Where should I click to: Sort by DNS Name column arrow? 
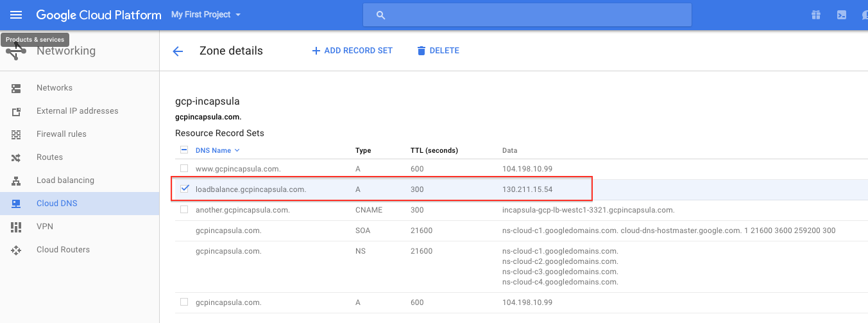pyautogui.click(x=237, y=150)
